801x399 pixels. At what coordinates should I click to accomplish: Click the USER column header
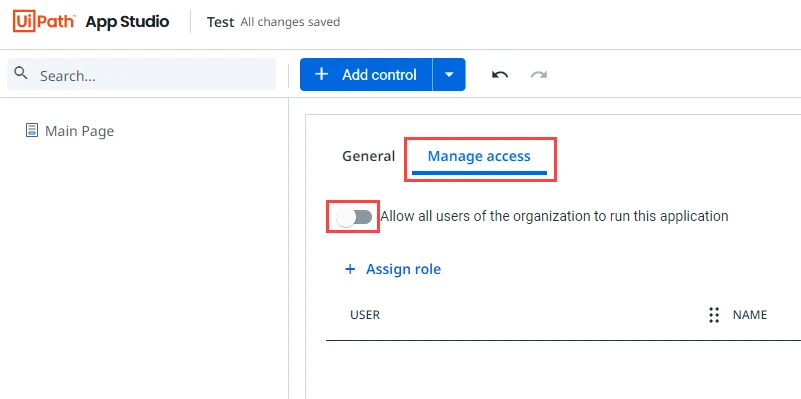(365, 315)
